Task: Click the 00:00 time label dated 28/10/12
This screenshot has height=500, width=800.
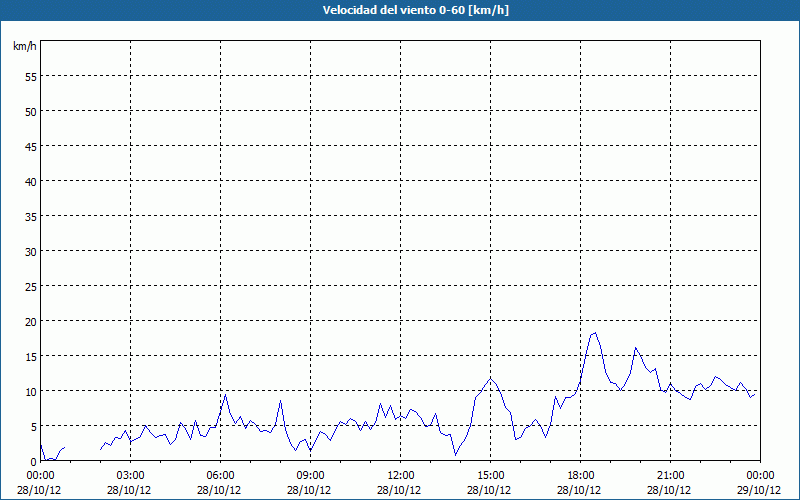Action: tap(40, 476)
